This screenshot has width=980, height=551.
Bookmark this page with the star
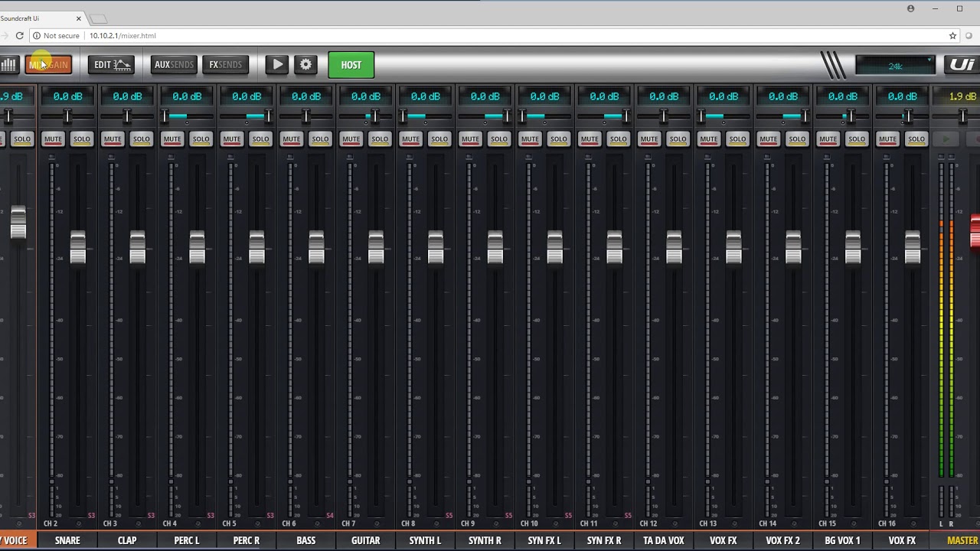pyautogui.click(x=952, y=35)
